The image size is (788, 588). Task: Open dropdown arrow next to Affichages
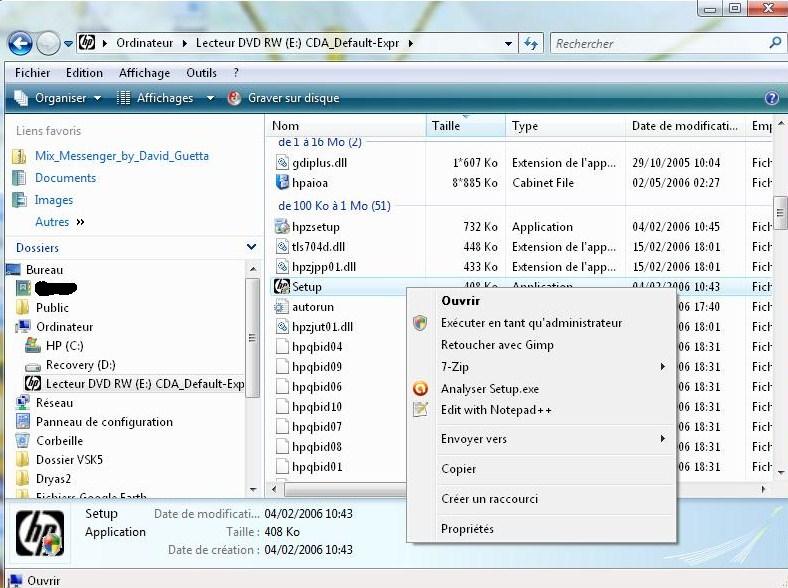pyautogui.click(x=211, y=98)
